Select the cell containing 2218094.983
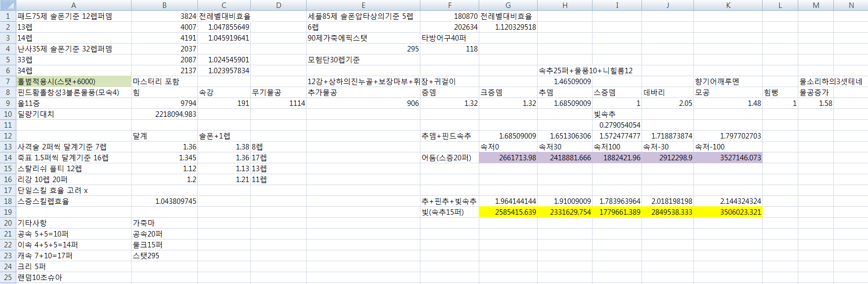The image size is (868, 284). click(x=164, y=114)
